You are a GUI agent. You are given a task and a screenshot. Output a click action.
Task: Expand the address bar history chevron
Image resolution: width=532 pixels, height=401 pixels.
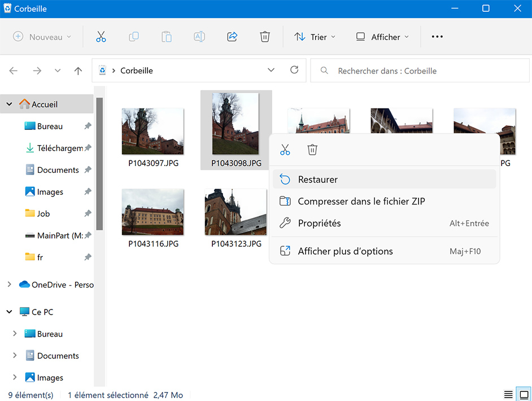click(271, 70)
